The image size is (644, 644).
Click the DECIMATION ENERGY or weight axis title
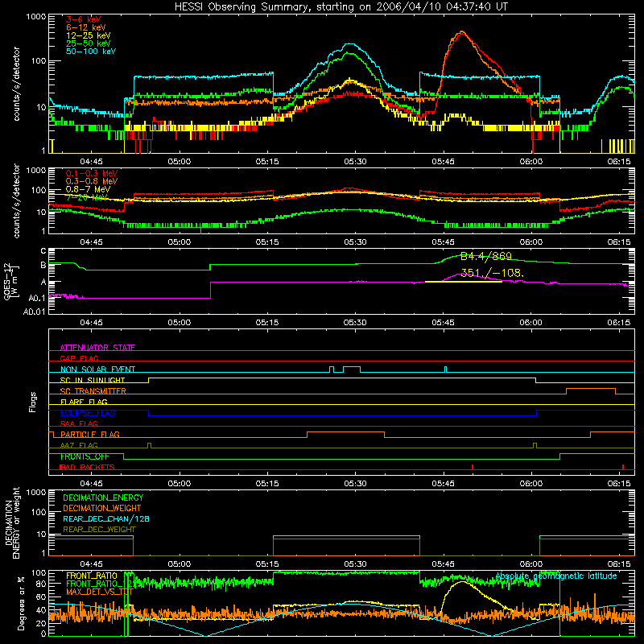pyautogui.click(x=12, y=522)
